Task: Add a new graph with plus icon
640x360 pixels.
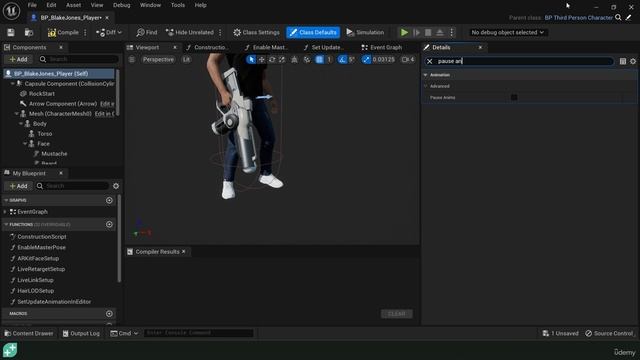Action: click(x=109, y=200)
